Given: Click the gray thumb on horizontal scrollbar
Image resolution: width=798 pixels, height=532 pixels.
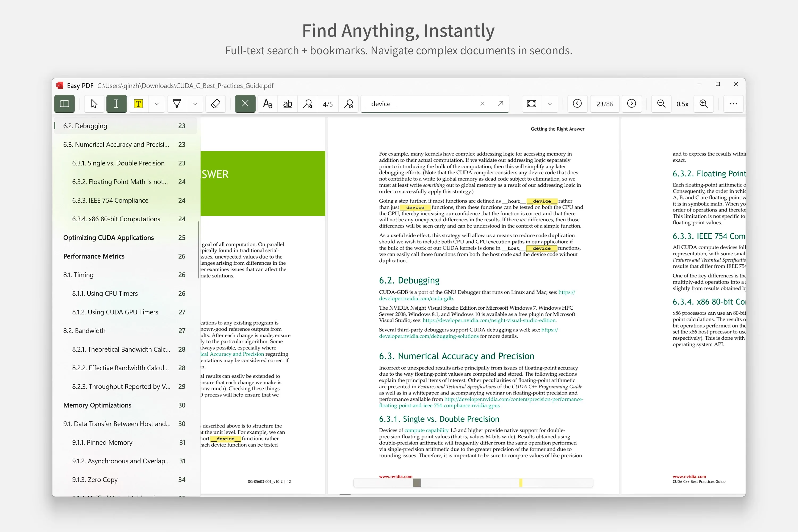Looking at the screenshot, I should (417, 483).
